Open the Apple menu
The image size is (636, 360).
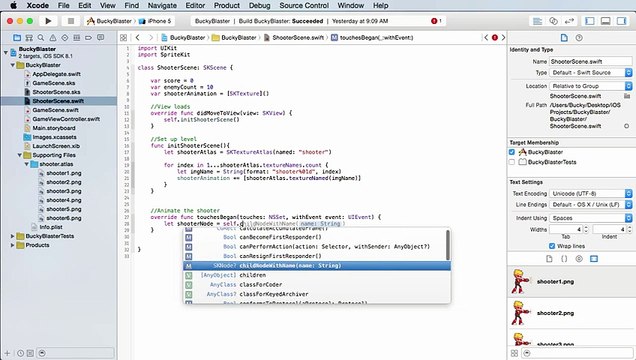pyautogui.click(x=13, y=5)
